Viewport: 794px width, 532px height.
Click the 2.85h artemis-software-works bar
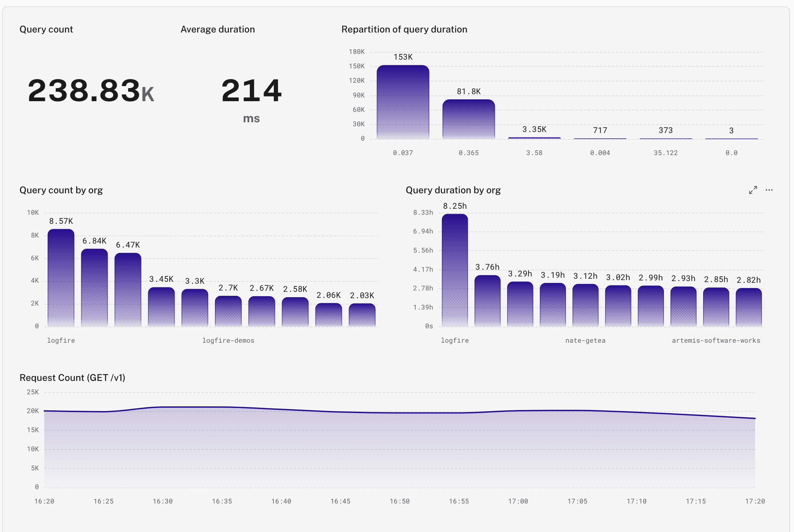point(716,307)
